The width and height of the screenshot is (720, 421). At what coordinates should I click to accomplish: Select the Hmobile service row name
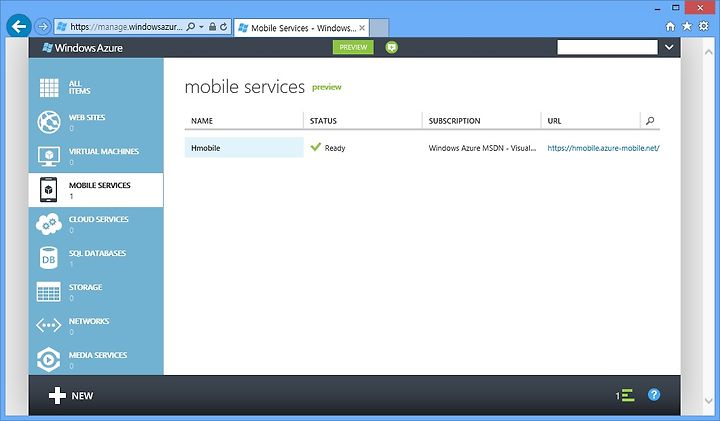tap(206, 148)
